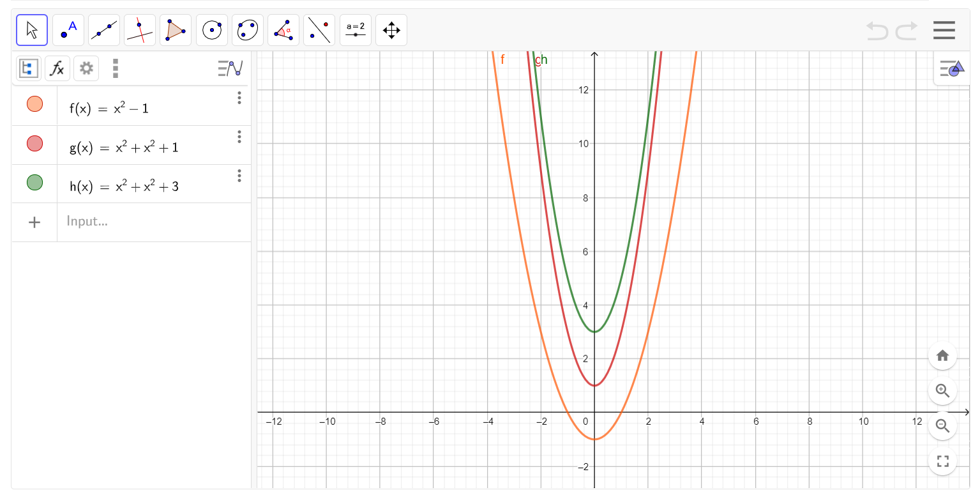The image size is (980, 497).
Task: Click the 10 label on the x-axis
Action: pyautogui.click(x=864, y=422)
